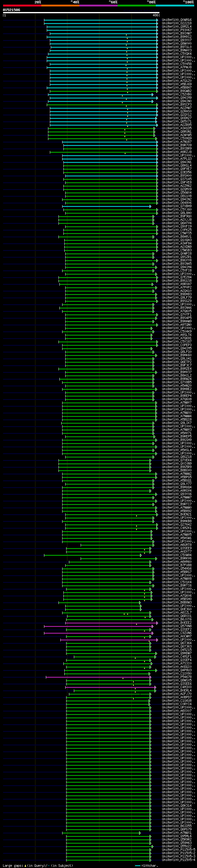The height and width of the screenshot is (868, 197).
Task: Select the AV521506 query label
Action: point(11,10)
